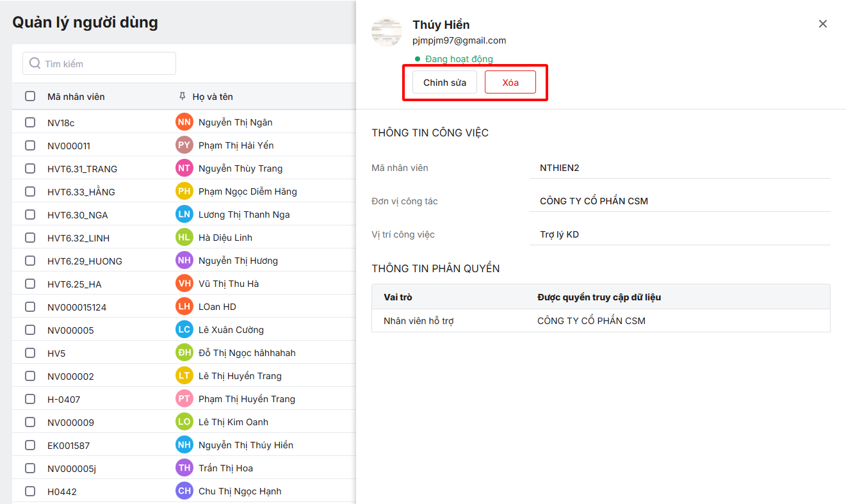Click the NN avatar of Nguyễn Thị Ngân
Screen dimensions: 846x504
184,122
